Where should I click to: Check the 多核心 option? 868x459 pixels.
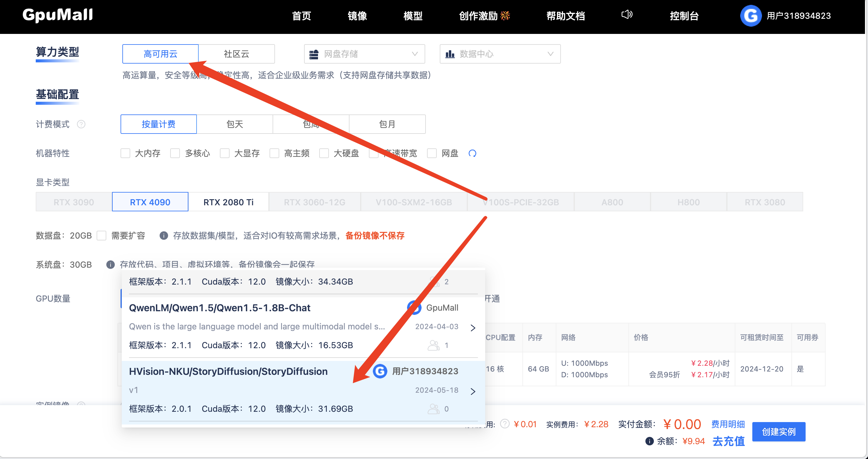point(175,153)
